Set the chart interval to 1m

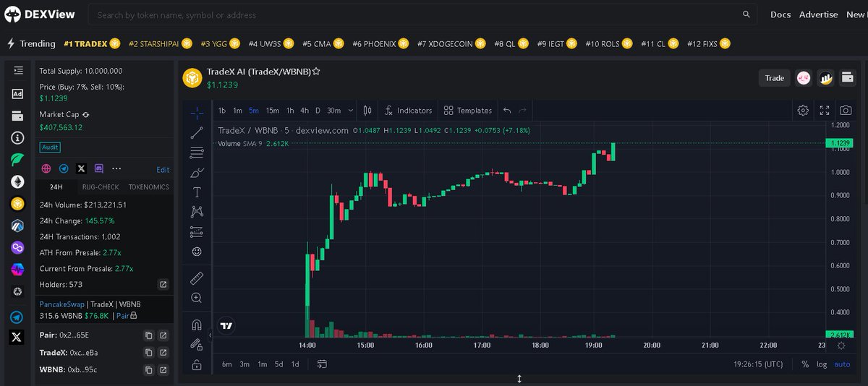[x=237, y=111]
